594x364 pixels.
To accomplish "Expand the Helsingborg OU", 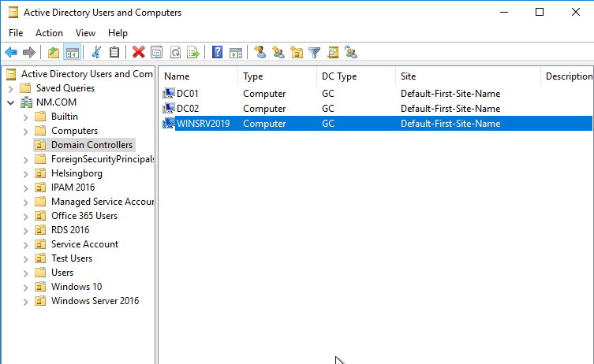I will click(25, 174).
